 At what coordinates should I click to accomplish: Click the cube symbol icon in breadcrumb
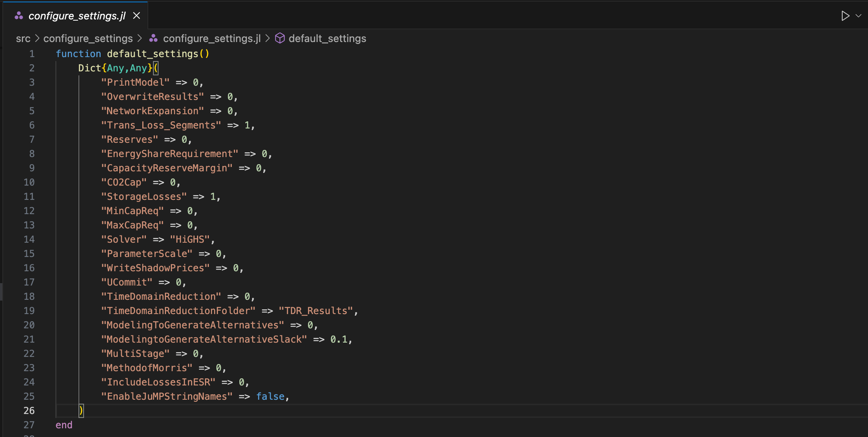coord(280,38)
